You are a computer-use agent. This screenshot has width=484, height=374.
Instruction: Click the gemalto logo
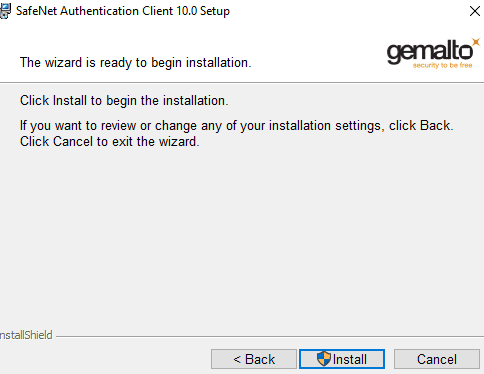[433, 53]
